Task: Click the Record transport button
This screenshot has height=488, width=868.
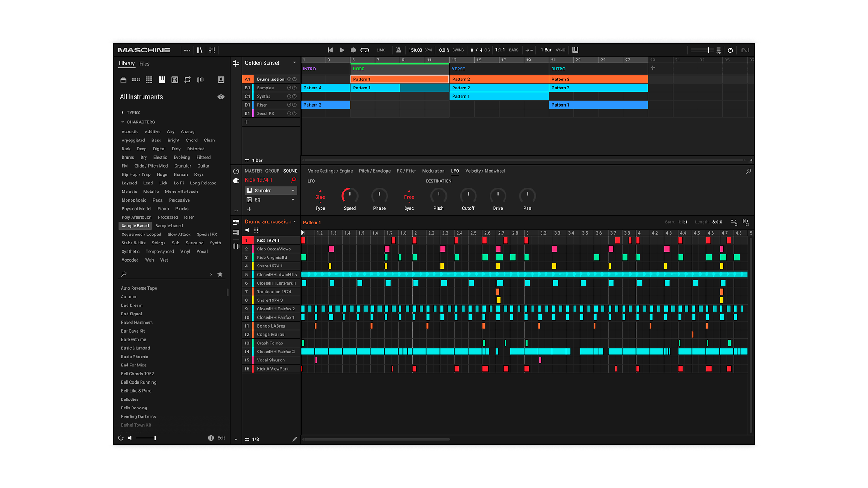Action: 354,50
